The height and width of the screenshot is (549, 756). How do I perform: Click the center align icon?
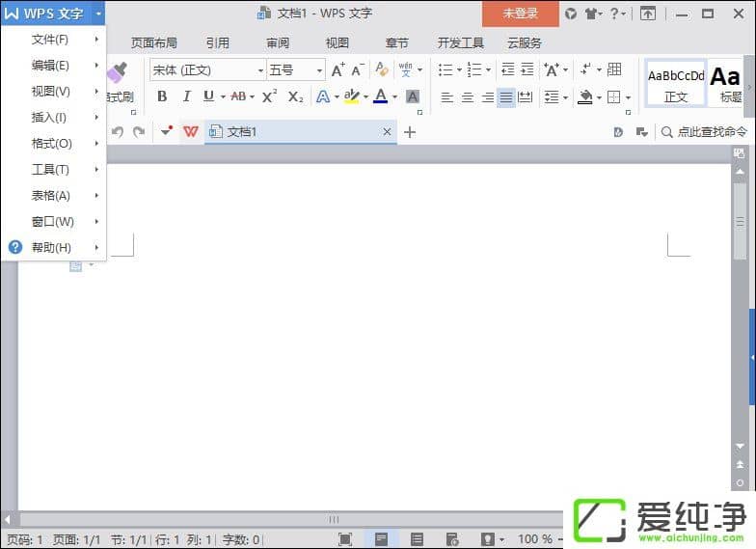[468, 97]
